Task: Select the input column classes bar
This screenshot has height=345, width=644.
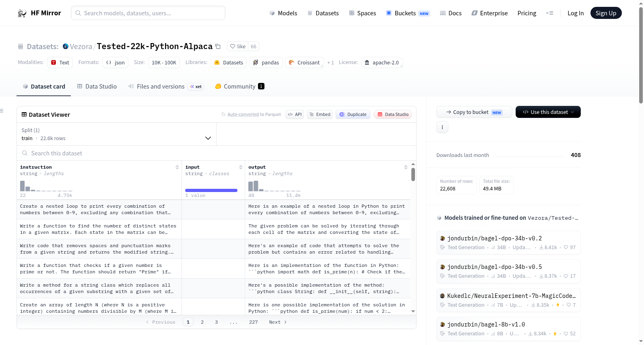Action: [211, 190]
